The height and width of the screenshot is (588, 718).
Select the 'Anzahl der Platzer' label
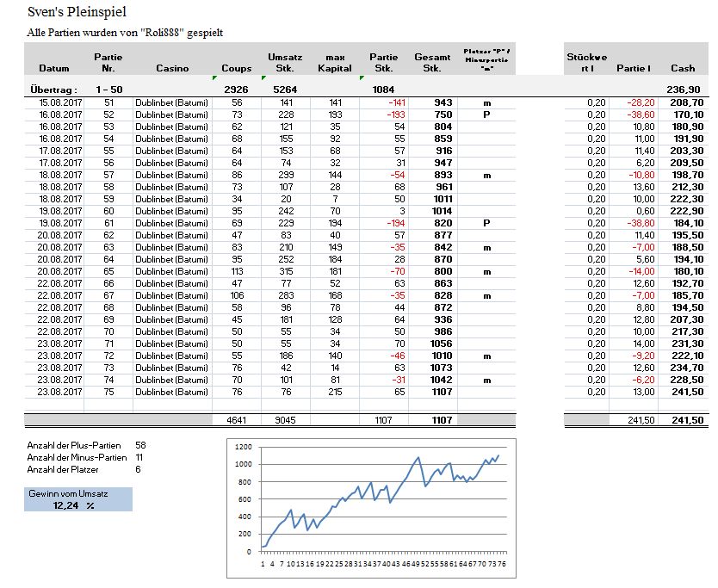[x=65, y=469]
